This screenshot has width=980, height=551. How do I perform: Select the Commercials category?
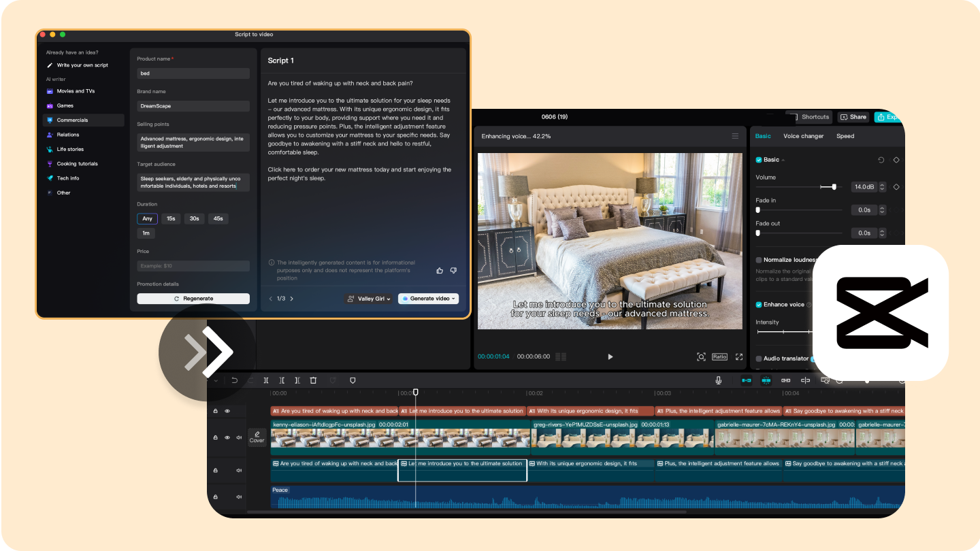[83, 120]
